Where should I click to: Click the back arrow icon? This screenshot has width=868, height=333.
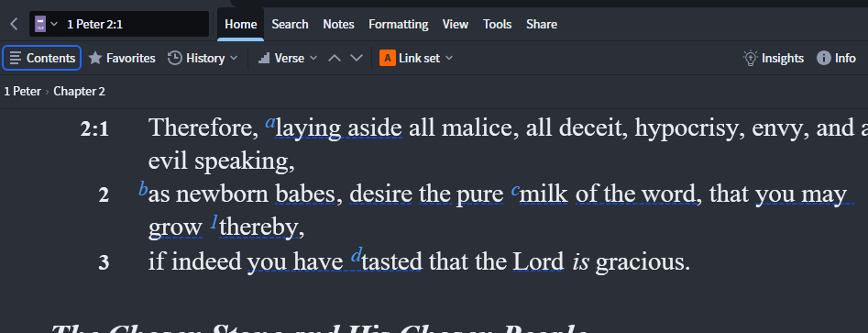(15, 24)
